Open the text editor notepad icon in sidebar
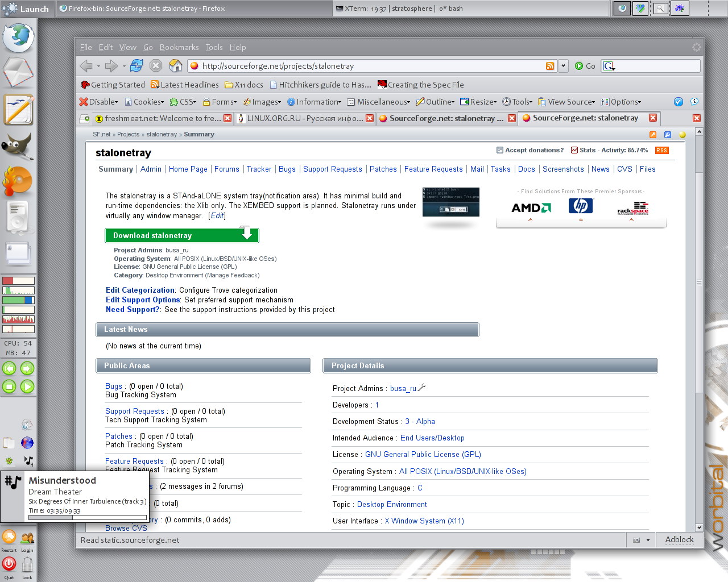The height and width of the screenshot is (582, 728). pos(18,109)
